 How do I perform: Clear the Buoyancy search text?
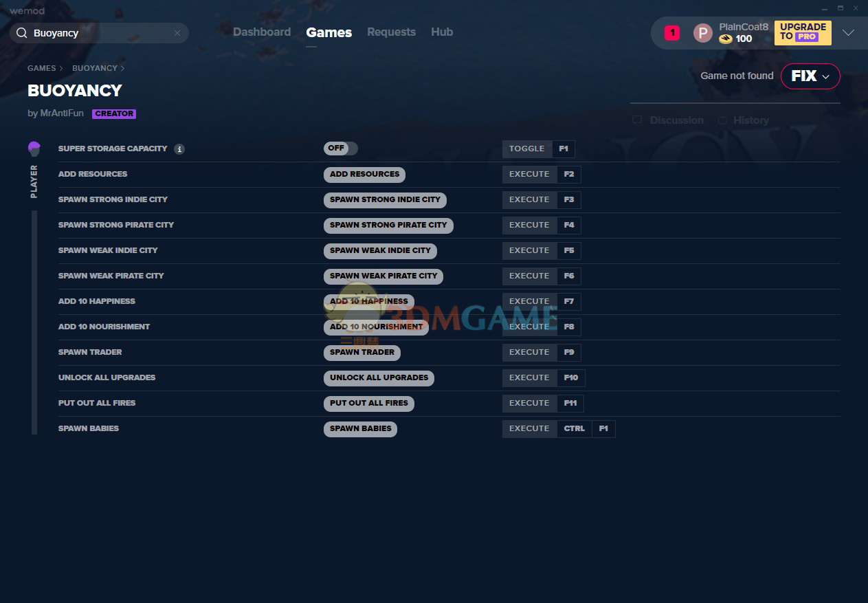[177, 33]
